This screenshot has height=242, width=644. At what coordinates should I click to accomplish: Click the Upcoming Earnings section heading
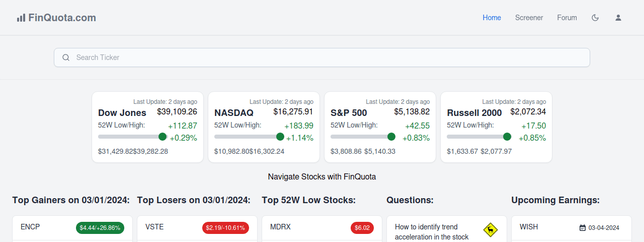click(x=555, y=200)
